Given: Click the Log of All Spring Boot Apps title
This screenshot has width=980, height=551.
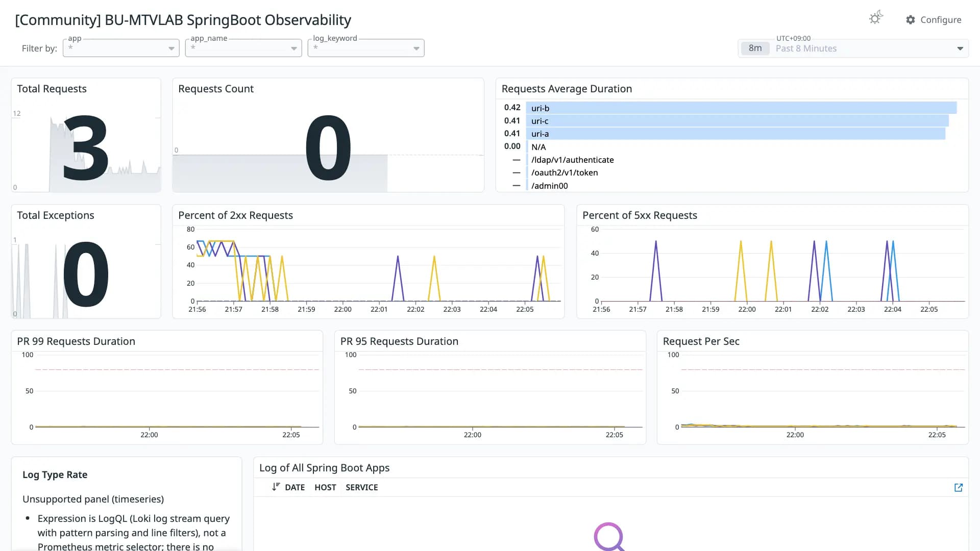Looking at the screenshot, I should (324, 468).
